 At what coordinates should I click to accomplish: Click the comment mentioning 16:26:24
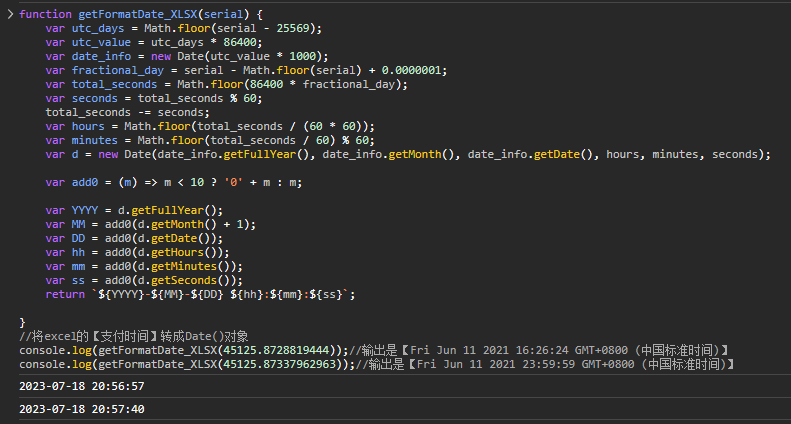(538, 350)
